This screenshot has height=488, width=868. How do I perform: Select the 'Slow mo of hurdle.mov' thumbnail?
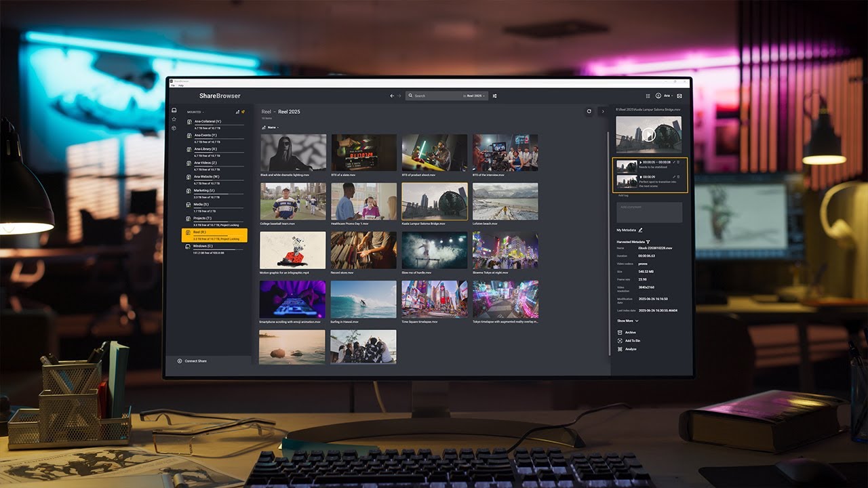pos(434,251)
